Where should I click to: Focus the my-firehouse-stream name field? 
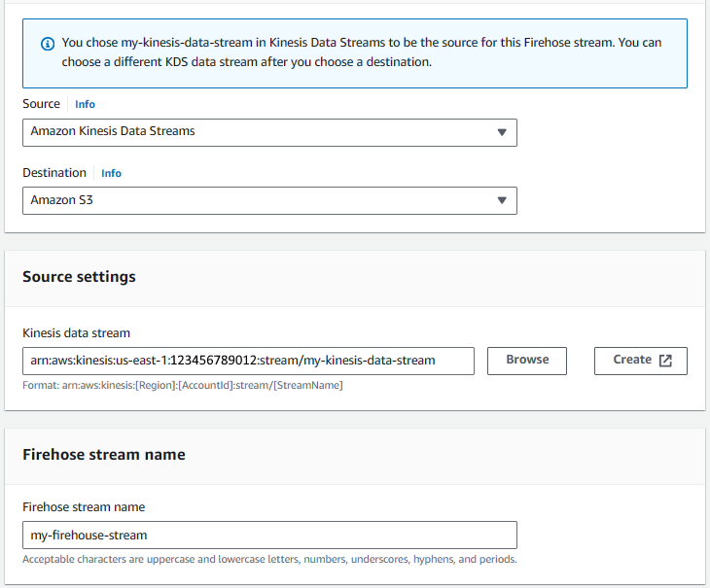tap(269, 536)
